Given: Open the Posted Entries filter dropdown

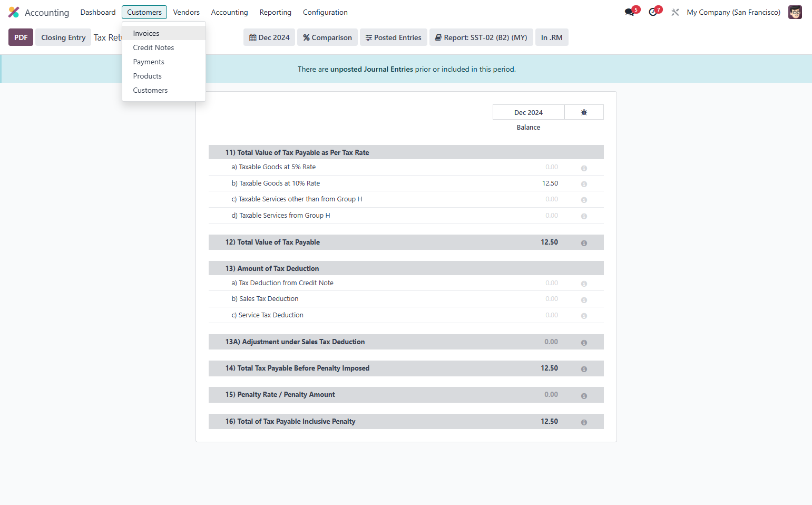Looking at the screenshot, I should (x=394, y=37).
